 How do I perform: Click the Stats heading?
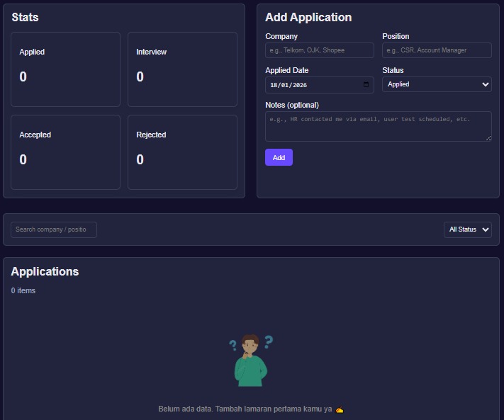(25, 17)
